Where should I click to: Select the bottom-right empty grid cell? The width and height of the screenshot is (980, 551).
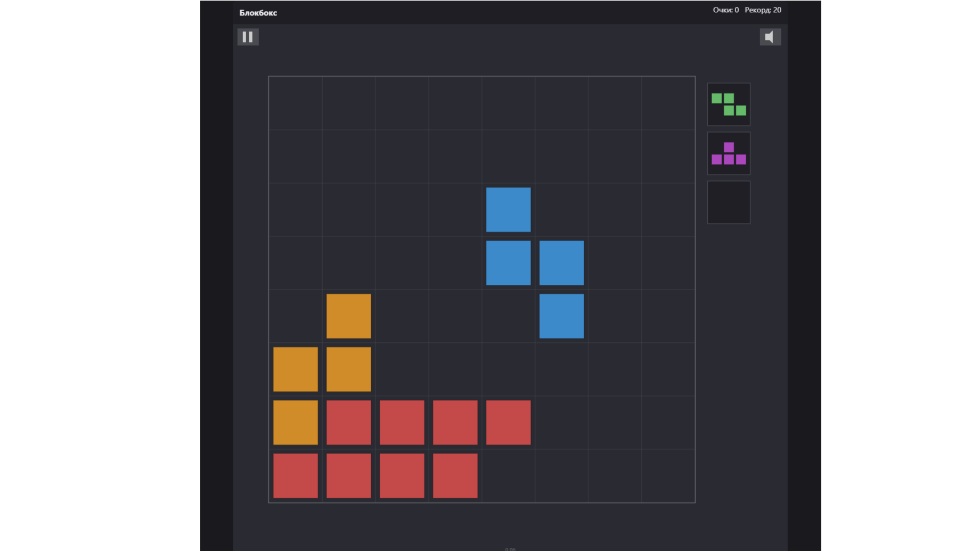668,476
